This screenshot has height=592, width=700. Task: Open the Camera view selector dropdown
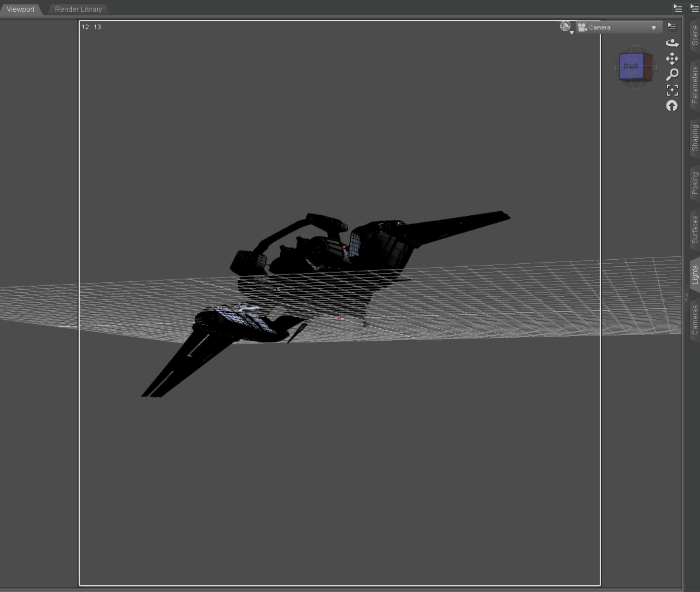[x=619, y=27]
